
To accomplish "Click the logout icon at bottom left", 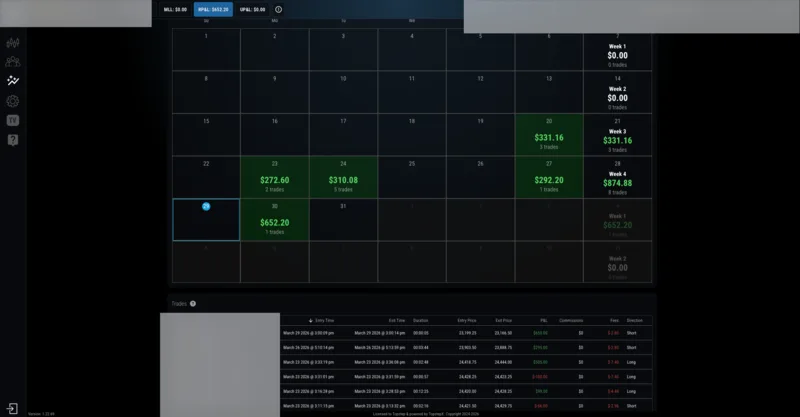I will coord(12,408).
